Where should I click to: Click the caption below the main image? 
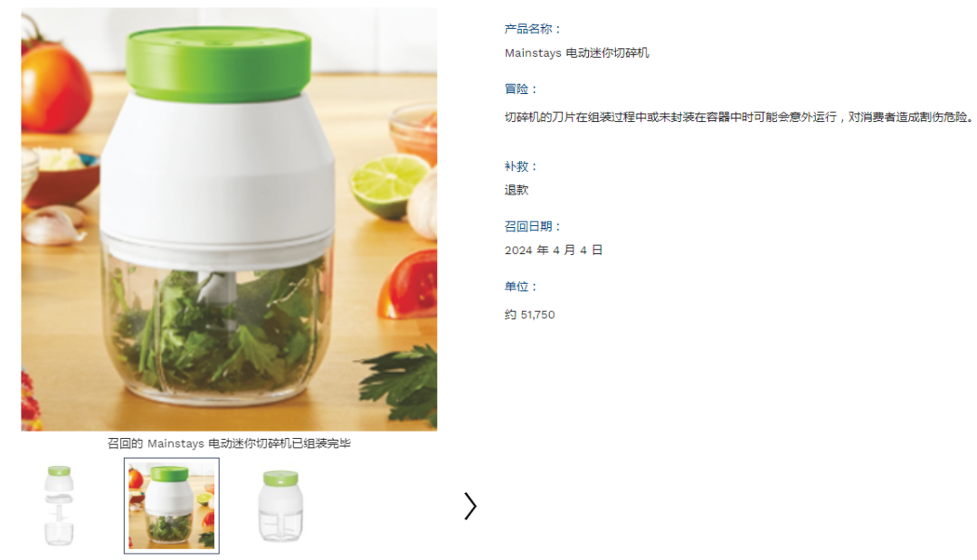click(229, 443)
